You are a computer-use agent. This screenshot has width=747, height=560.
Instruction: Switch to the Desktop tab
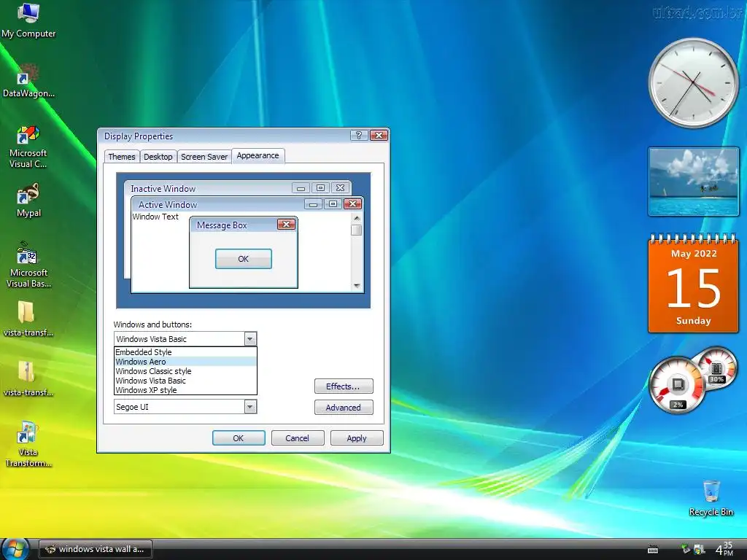point(158,157)
